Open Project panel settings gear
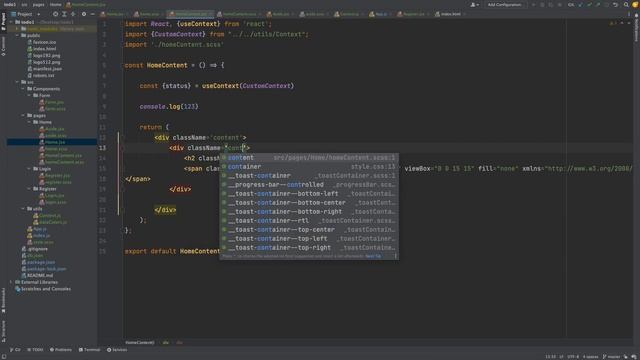Screen dimensions: 640x360 coord(84,14)
